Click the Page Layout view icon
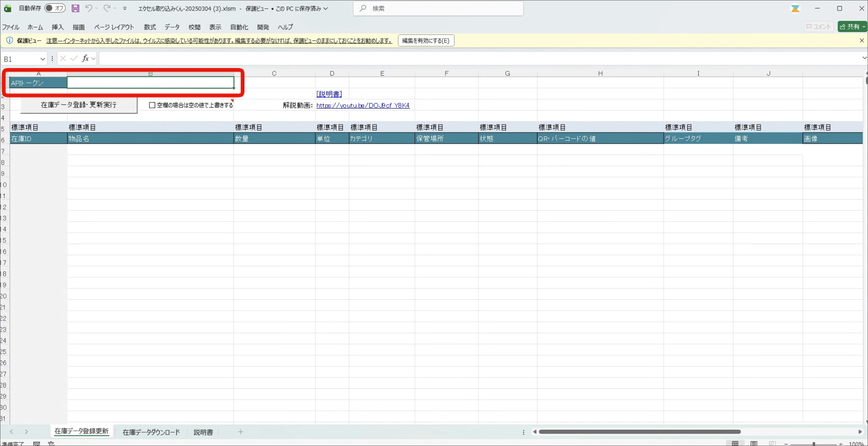Screen dimensions: 868x446 (x=754, y=443)
